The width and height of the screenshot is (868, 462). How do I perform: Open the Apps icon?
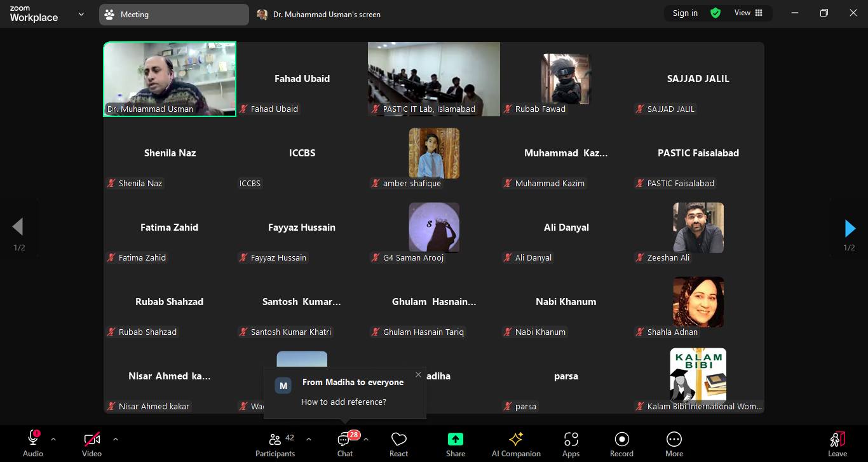click(x=571, y=440)
